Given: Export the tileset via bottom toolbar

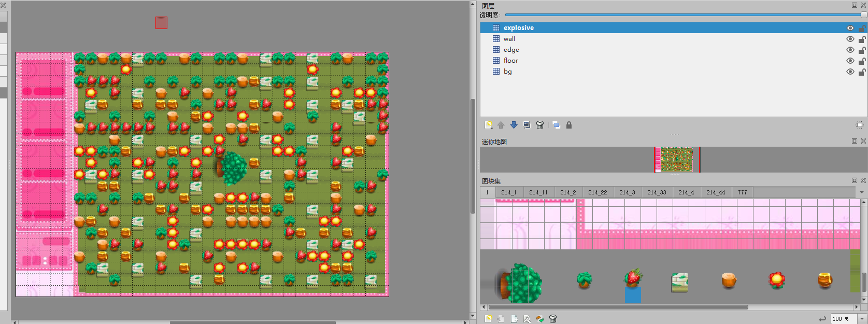Looking at the screenshot, I should [x=514, y=319].
